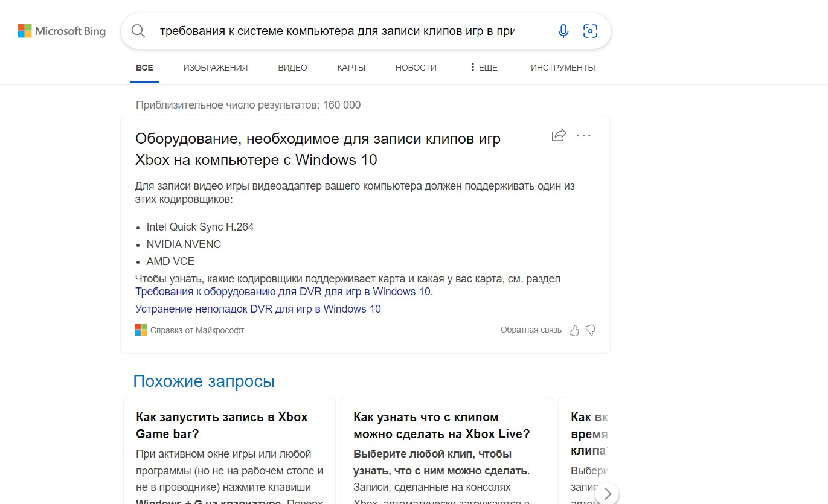Give thumbs down feedback

coord(591,330)
